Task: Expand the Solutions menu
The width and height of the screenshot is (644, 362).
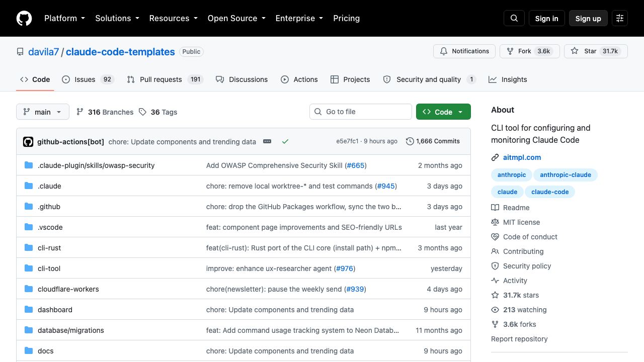Action: tap(117, 18)
